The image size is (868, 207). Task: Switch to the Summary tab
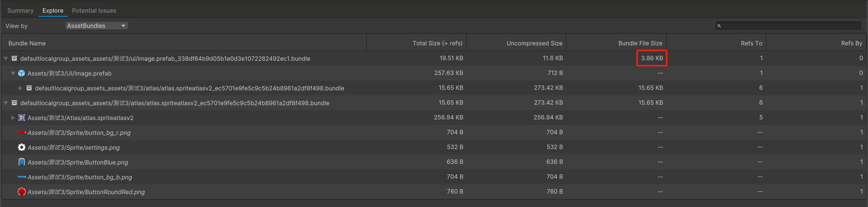[20, 10]
